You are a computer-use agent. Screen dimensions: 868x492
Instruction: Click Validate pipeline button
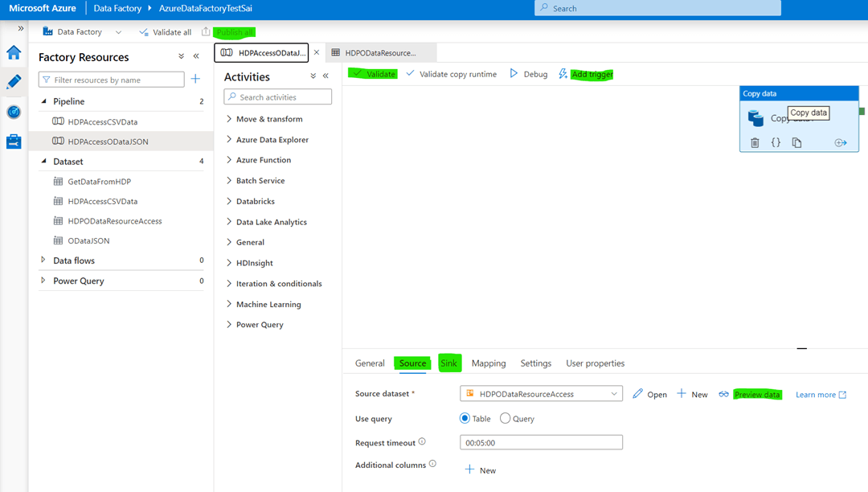[374, 74]
